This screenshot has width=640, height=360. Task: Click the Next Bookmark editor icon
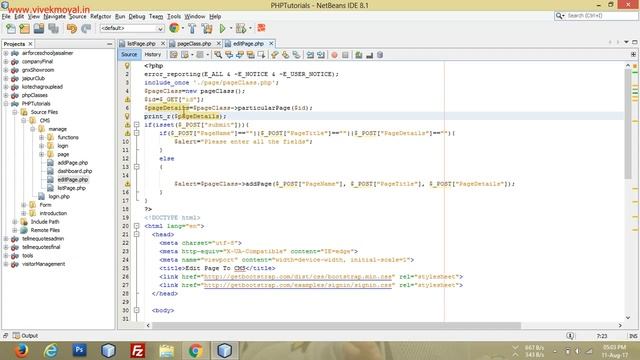tap(285, 55)
